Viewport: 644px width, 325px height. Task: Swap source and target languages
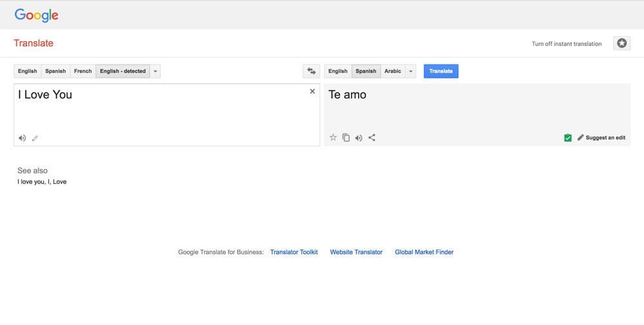311,71
